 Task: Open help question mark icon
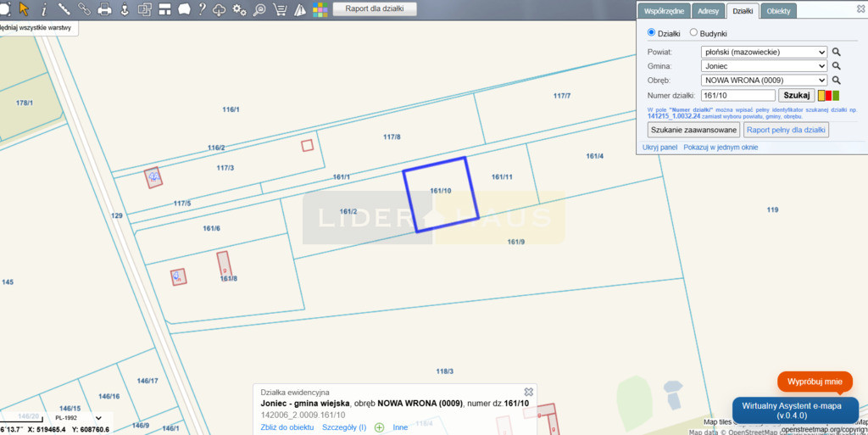(x=202, y=8)
